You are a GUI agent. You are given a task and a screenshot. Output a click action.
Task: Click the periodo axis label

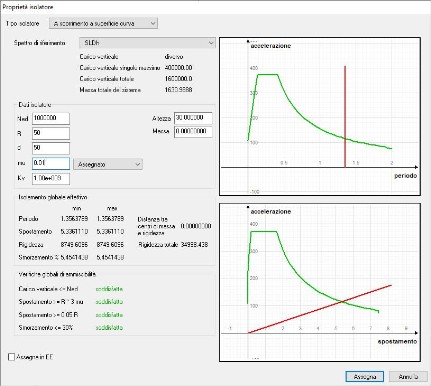tap(405, 176)
